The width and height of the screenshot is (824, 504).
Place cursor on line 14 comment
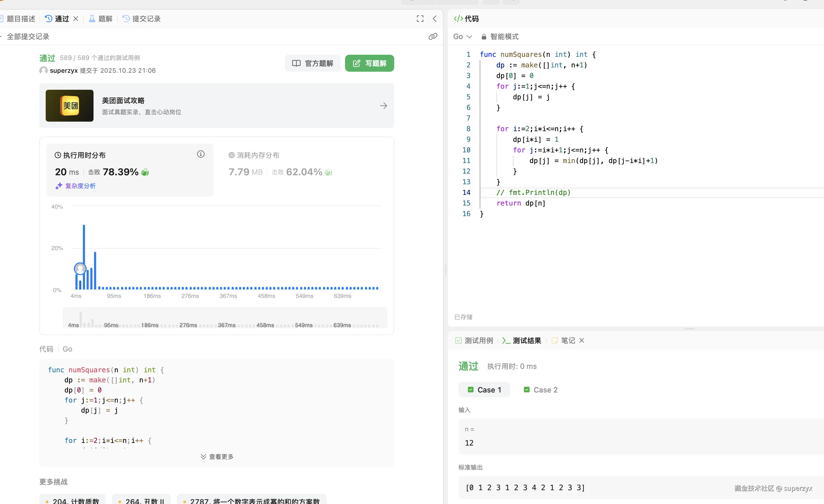534,193
